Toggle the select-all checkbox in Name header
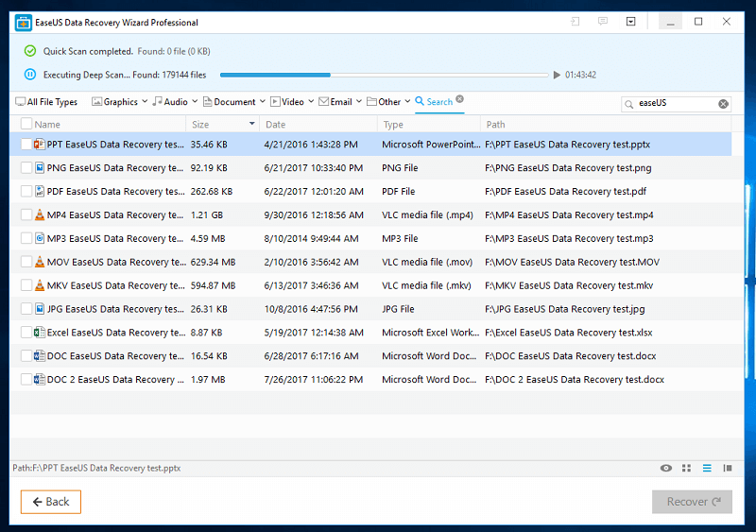 click(x=26, y=124)
